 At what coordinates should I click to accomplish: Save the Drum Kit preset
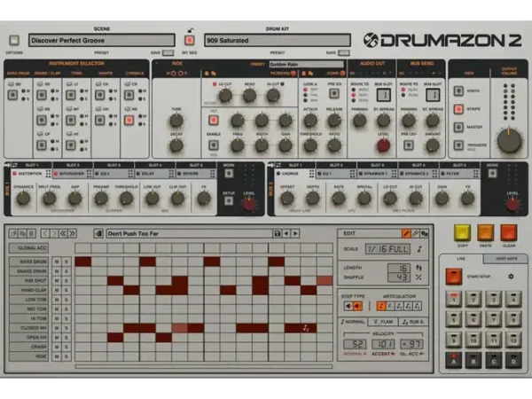pos(344,52)
